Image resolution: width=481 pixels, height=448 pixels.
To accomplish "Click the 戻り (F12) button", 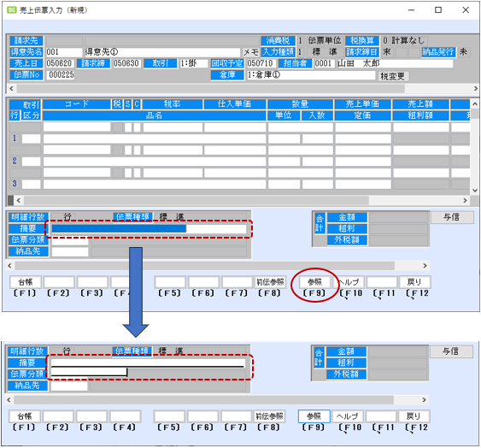I will tap(414, 282).
